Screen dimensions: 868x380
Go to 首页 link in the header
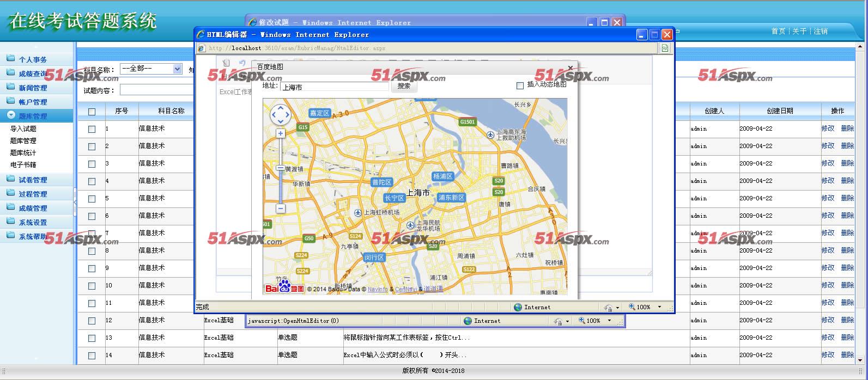[778, 32]
